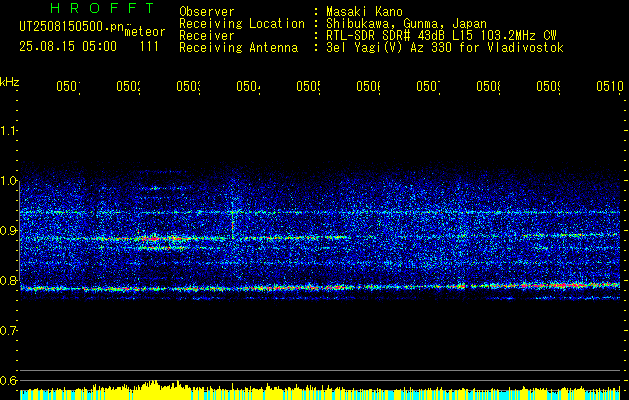Select the UT2508150500.pn filename text
Viewport: 629px width, 400px height.
pos(71,27)
